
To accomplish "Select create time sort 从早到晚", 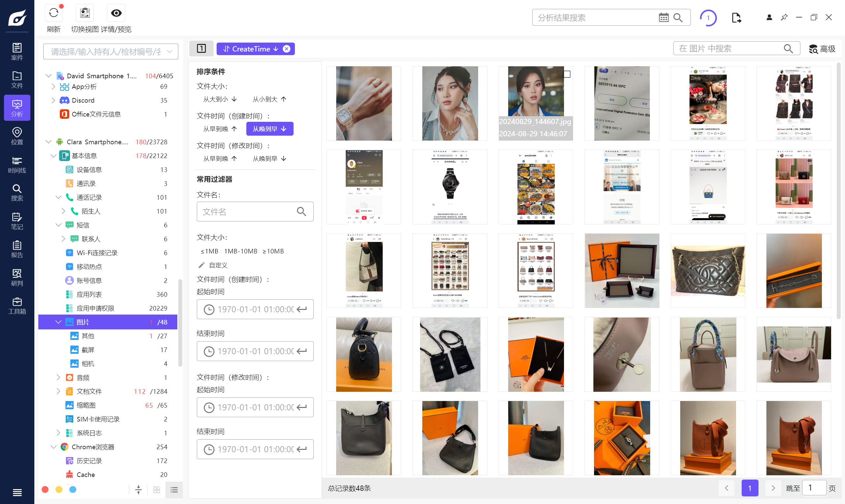I will click(220, 129).
